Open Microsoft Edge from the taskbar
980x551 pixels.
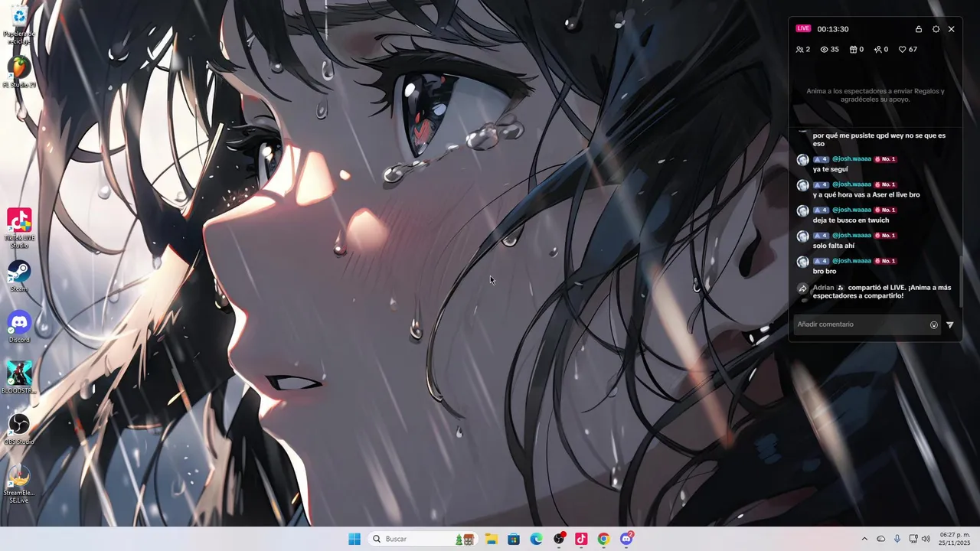537,539
